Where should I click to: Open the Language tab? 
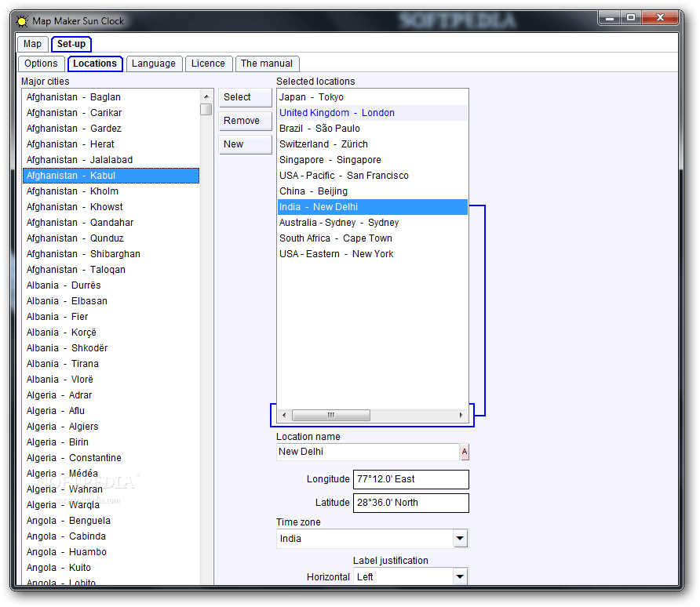(154, 64)
